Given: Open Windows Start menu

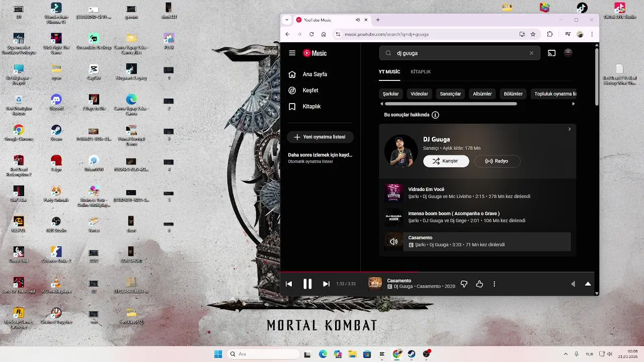Looking at the screenshot, I should tap(218, 354).
